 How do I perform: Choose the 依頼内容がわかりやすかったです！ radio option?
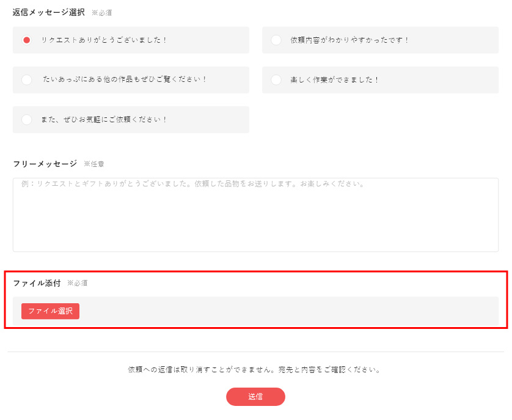276,40
